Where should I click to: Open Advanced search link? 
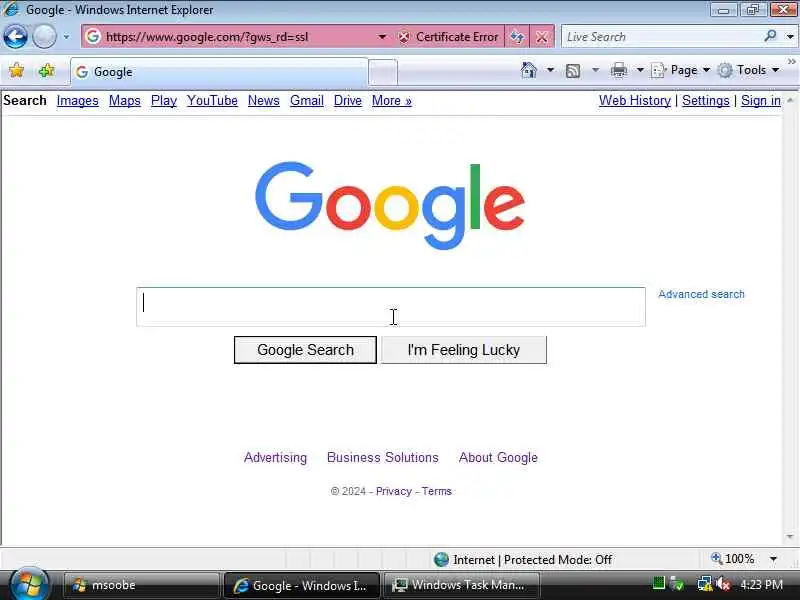[701, 294]
